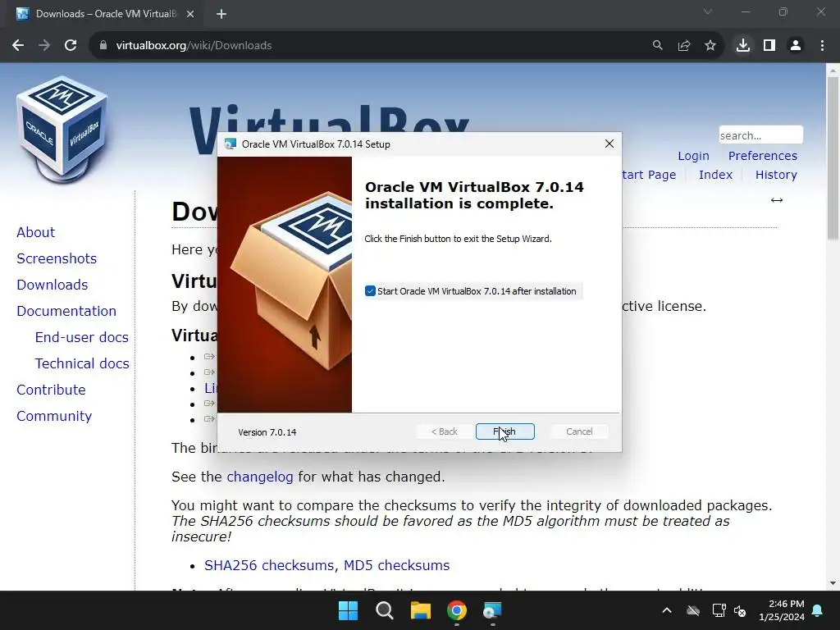Open Contribute in the sidebar

pos(51,390)
